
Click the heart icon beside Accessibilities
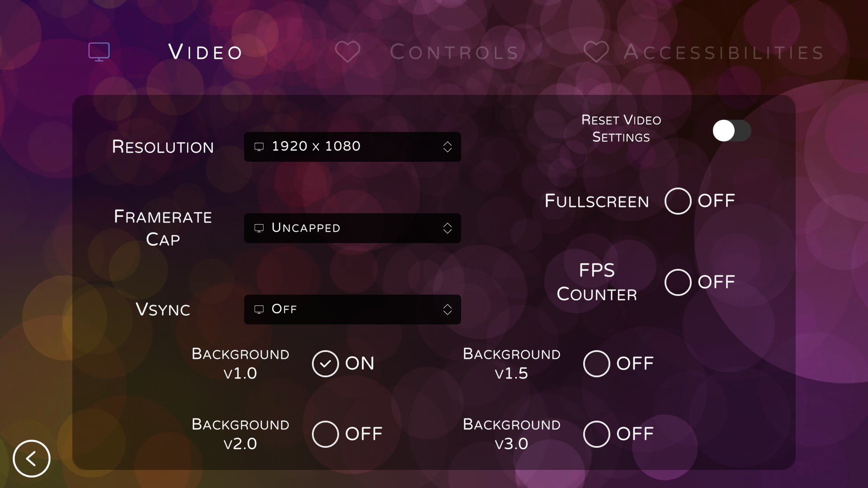point(597,52)
